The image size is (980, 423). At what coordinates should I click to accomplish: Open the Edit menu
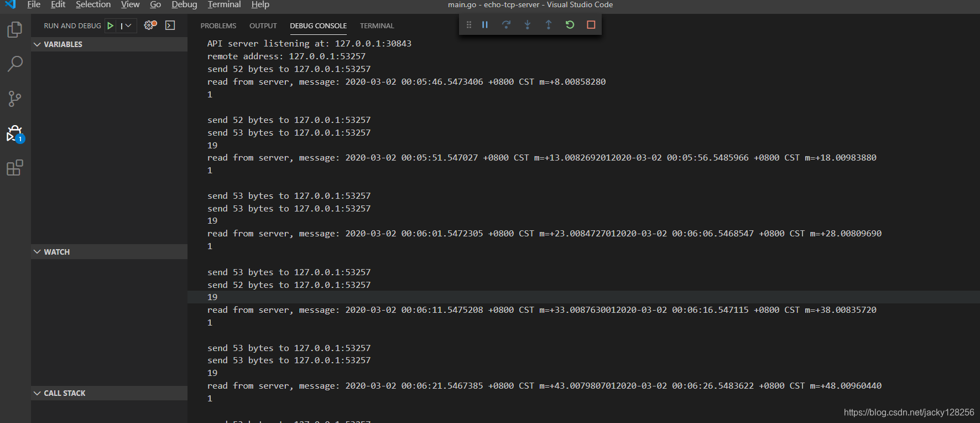pos(58,4)
